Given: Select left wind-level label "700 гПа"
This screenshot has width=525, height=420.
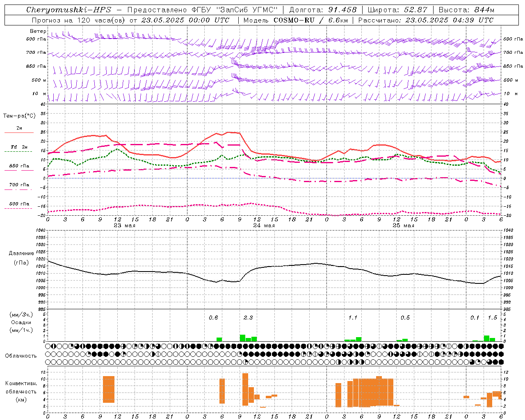Looking at the screenshot, I should [36, 52].
